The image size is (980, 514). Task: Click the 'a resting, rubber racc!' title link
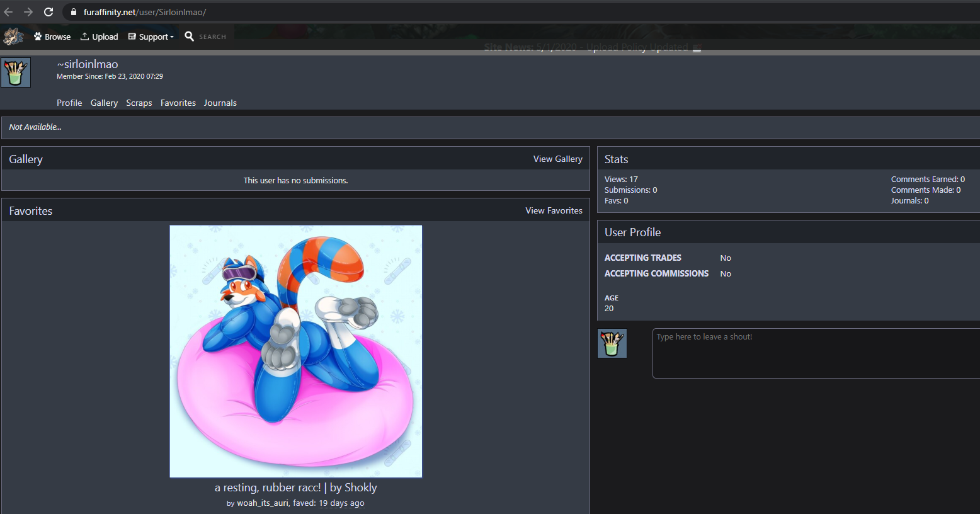tap(296, 488)
